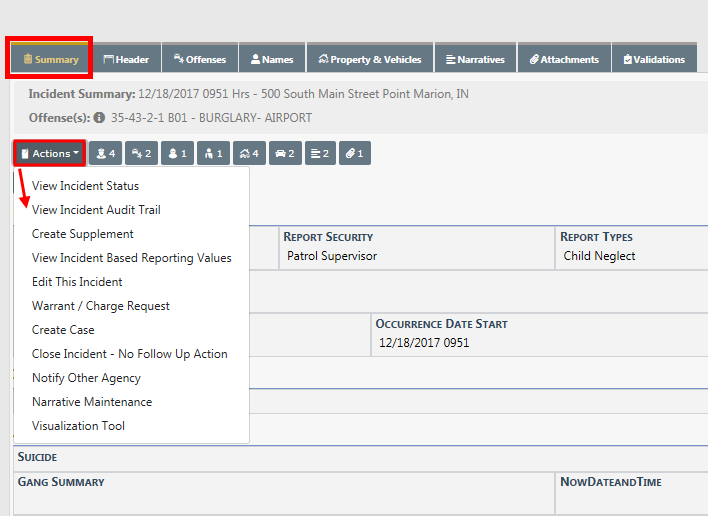Image resolution: width=708 pixels, height=516 pixels.
Task: Select the Attachments tab
Action: pyautogui.click(x=564, y=59)
